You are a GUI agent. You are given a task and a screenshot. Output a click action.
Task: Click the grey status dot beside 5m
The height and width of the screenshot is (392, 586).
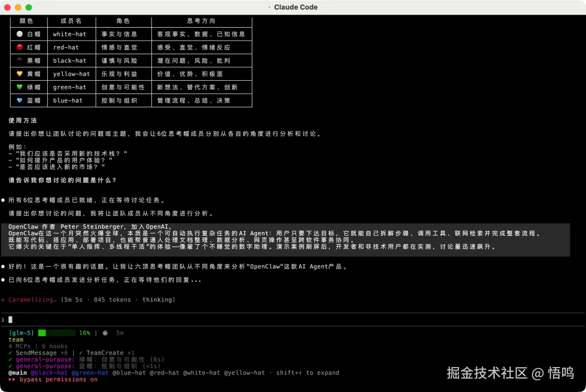[x=105, y=333]
